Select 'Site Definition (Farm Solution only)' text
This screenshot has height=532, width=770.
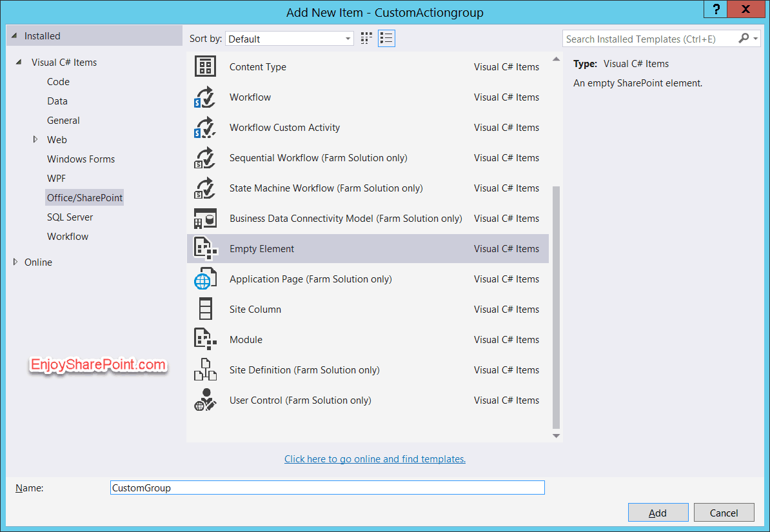(304, 370)
